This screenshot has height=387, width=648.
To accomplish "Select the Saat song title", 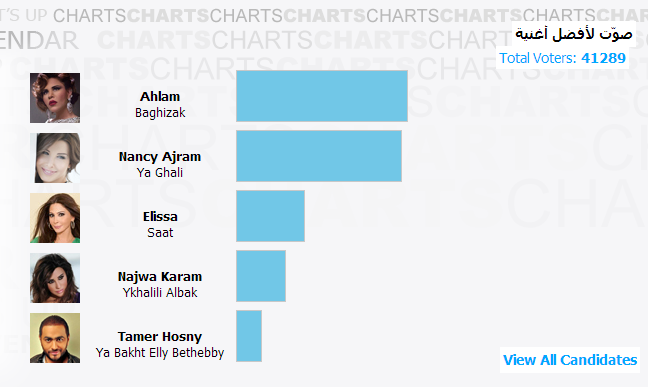I will [x=160, y=232].
